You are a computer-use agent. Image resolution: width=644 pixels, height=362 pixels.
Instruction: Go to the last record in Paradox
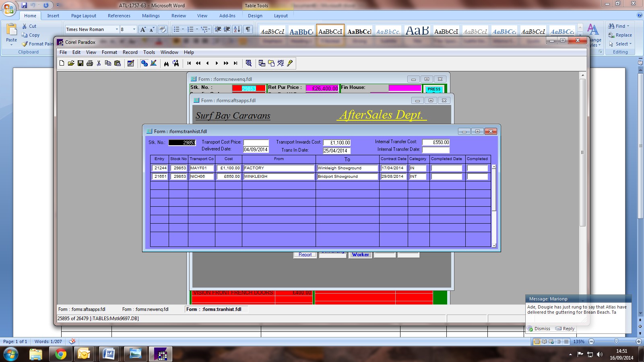point(235,63)
